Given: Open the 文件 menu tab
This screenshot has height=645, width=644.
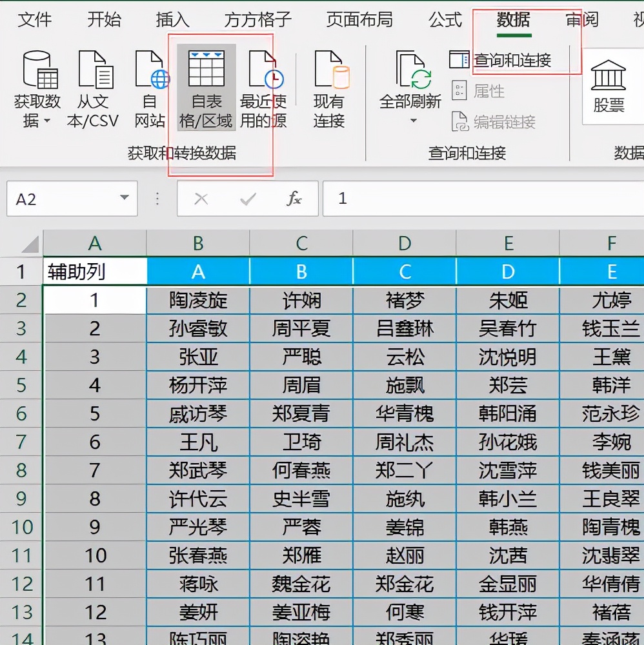Looking at the screenshot, I should 35,20.
